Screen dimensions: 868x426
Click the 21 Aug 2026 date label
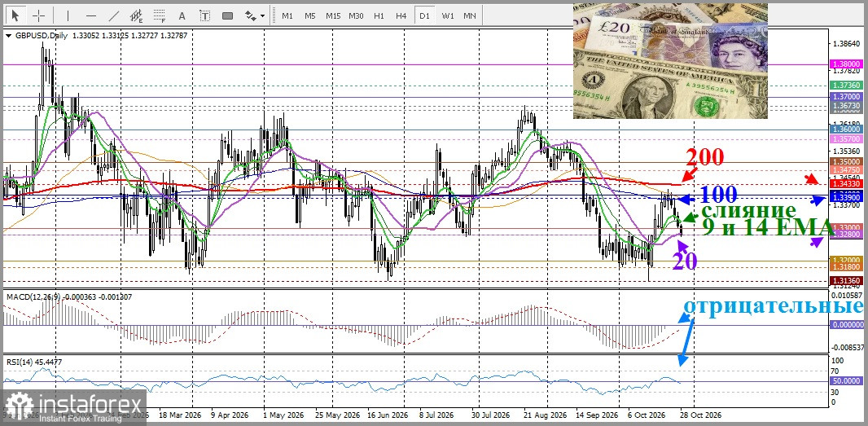point(546,415)
